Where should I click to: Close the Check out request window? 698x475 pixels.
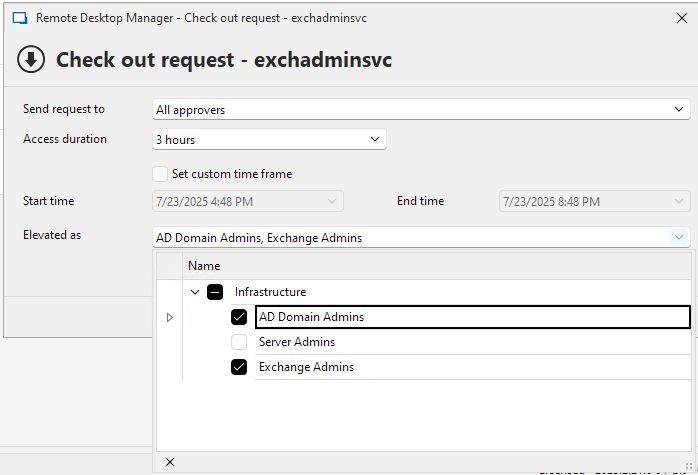coord(682,18)
